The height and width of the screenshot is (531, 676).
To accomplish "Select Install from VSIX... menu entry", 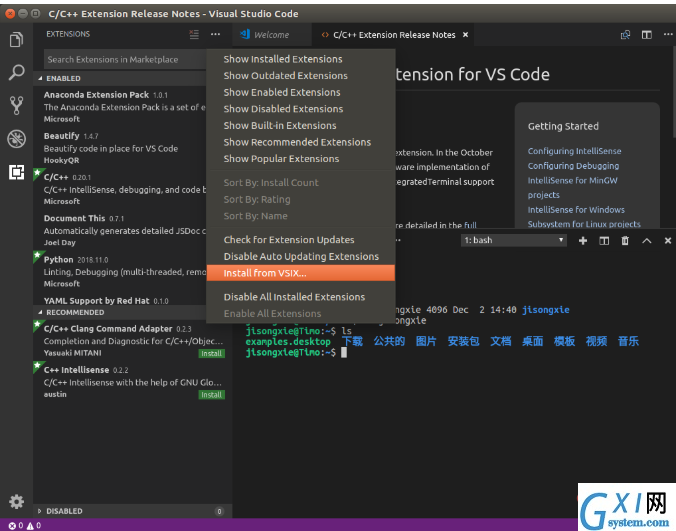I will click(300, 273).
